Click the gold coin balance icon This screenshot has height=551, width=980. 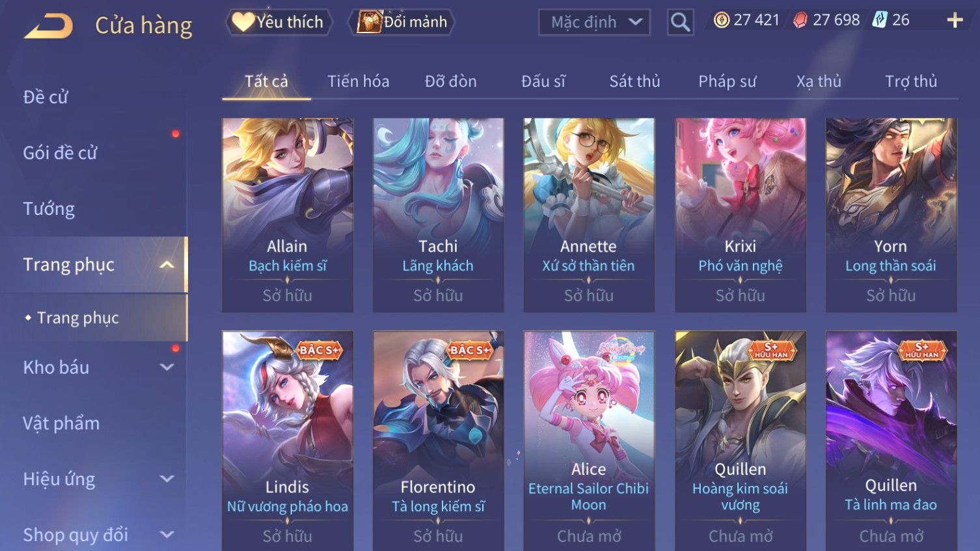pos(721,20)
